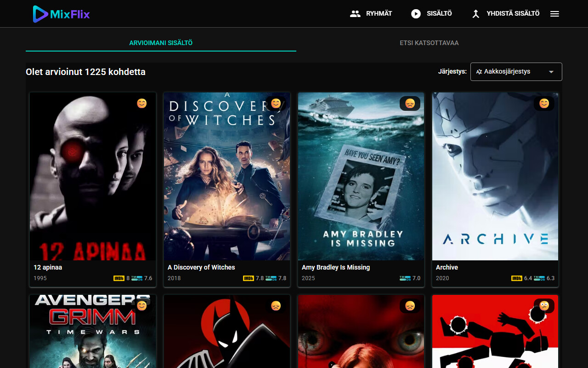588x368 pixels.
Task: Open the red and white crime-scene poster
Action: pyautogui.click(x=495, y=332)
